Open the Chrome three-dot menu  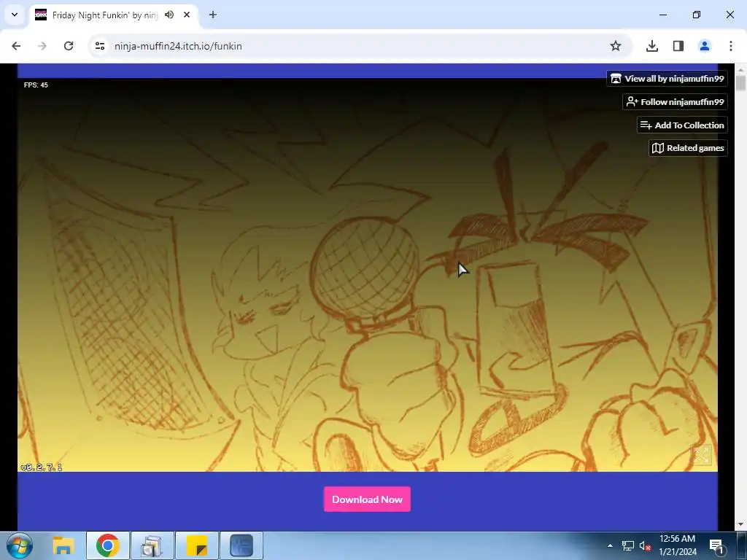point(731,46)
